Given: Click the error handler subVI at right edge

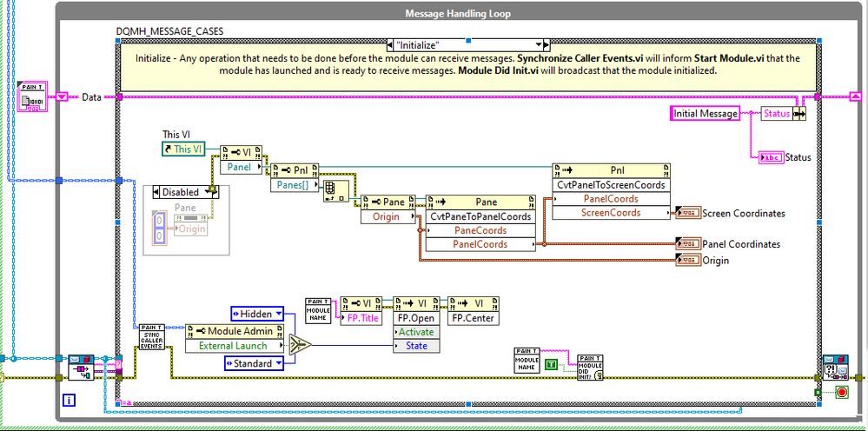Looking at the screenshot, I should tap(835, 368).
